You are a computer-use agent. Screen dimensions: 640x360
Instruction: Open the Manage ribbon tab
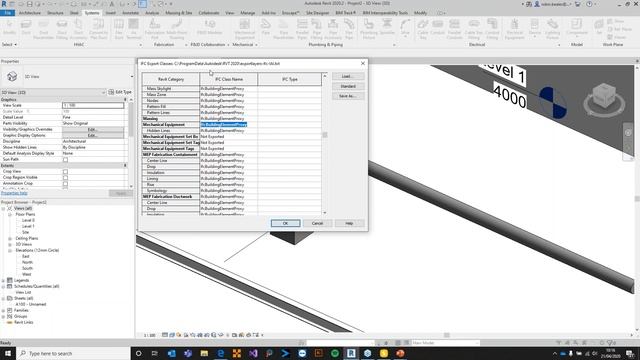pyautogui.click(x=247, y=13)
